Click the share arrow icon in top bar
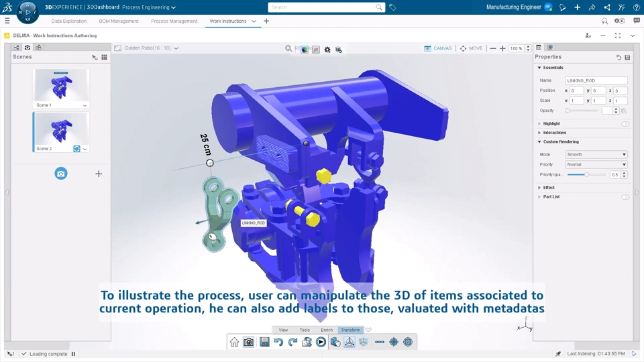The image size is (644, 362). pos(592,7)
